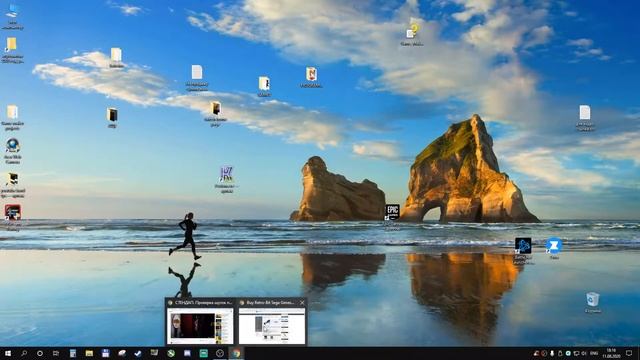This screenshot has height=360, width=640.
Task: Select the red app shortcut at bottom-left
Action: point(13,218)
